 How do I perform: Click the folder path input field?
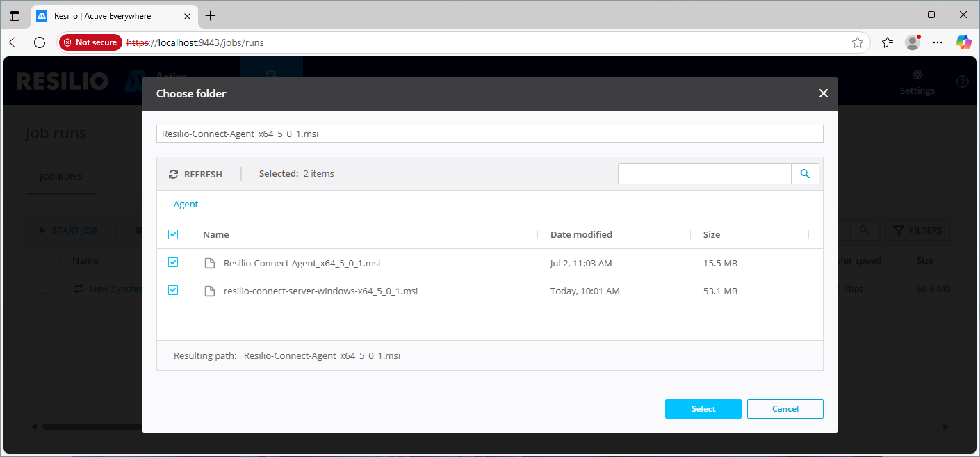coord(489,134)
